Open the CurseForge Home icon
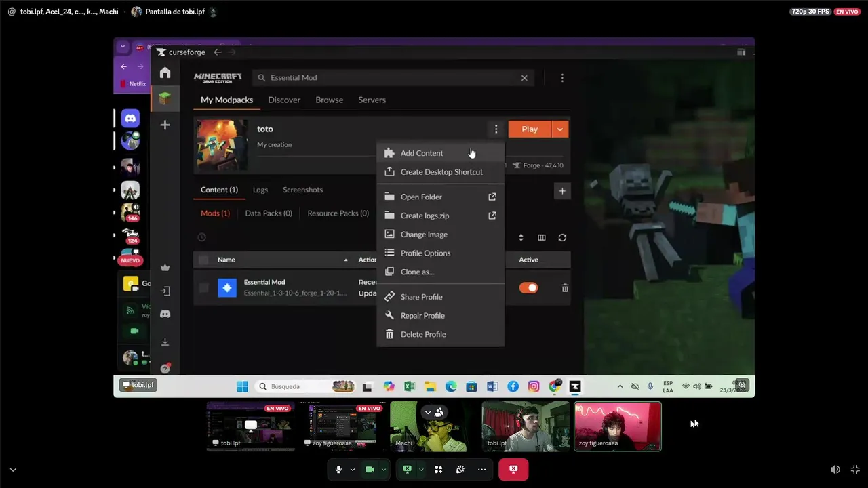 (165, 73)
